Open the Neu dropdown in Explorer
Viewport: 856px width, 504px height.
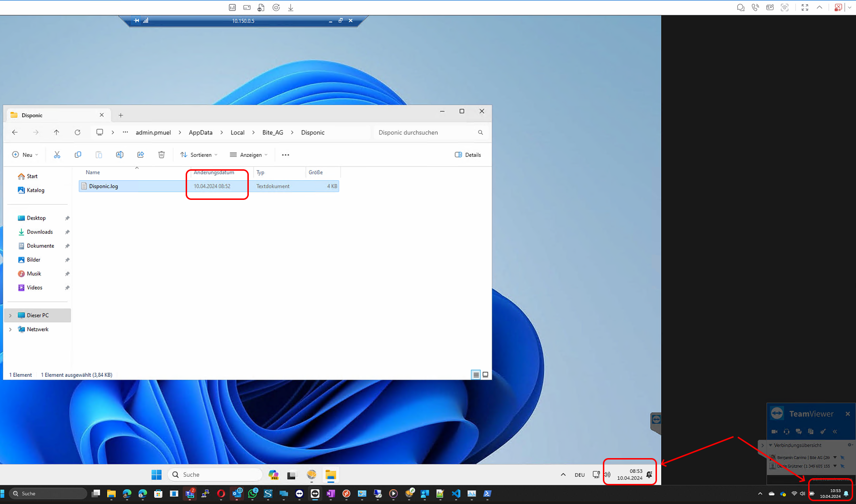coord(25,154)
